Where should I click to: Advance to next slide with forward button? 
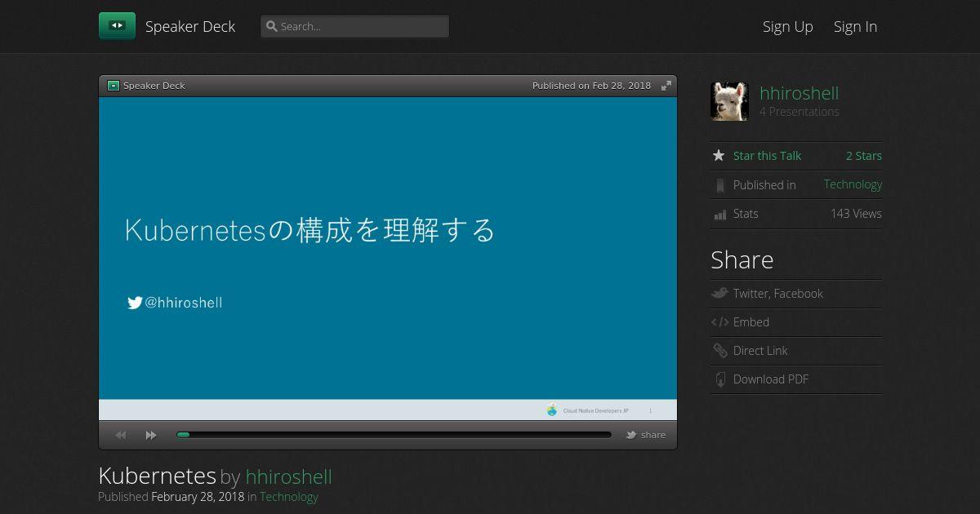point(151,435)
